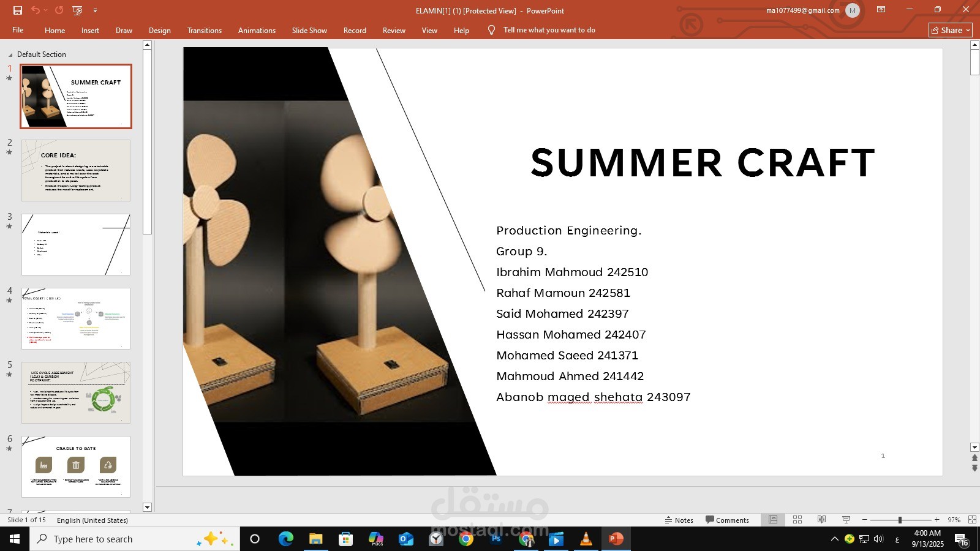Click the account avatar with letter M

pyautogui.click(x=852, y=10)
